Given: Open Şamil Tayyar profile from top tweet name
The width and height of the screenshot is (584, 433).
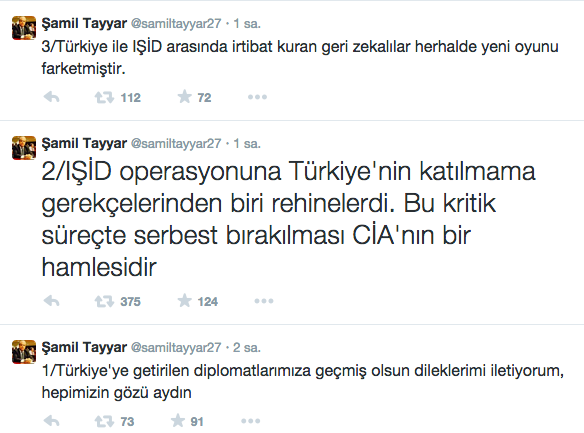Looking at the screenshot, I should 84,24.
